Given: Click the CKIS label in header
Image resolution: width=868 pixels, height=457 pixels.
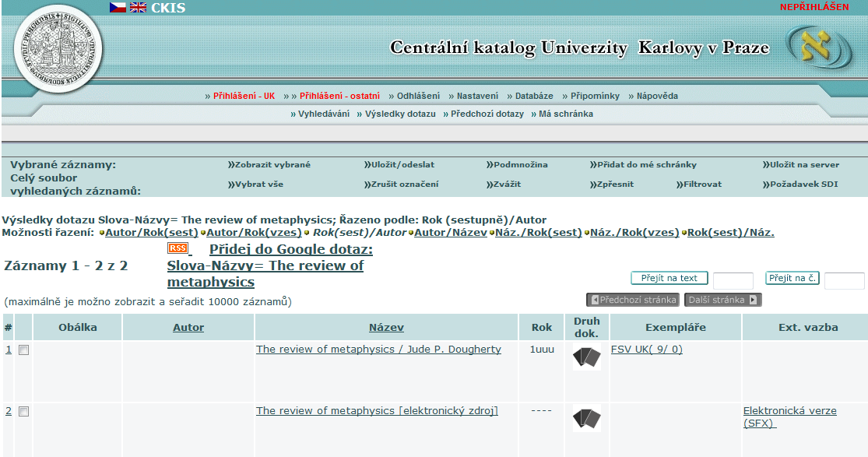Looking at the screenshot, I should (168, 8).
